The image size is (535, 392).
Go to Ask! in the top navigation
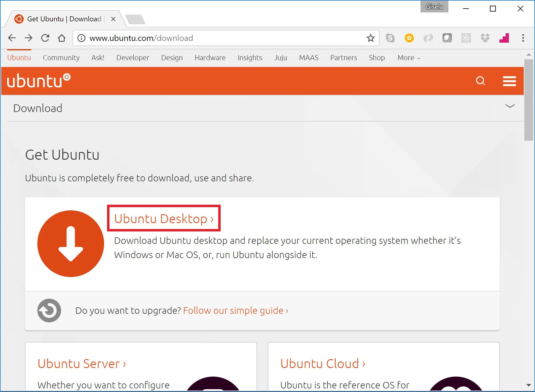click(x=98, y=58)
